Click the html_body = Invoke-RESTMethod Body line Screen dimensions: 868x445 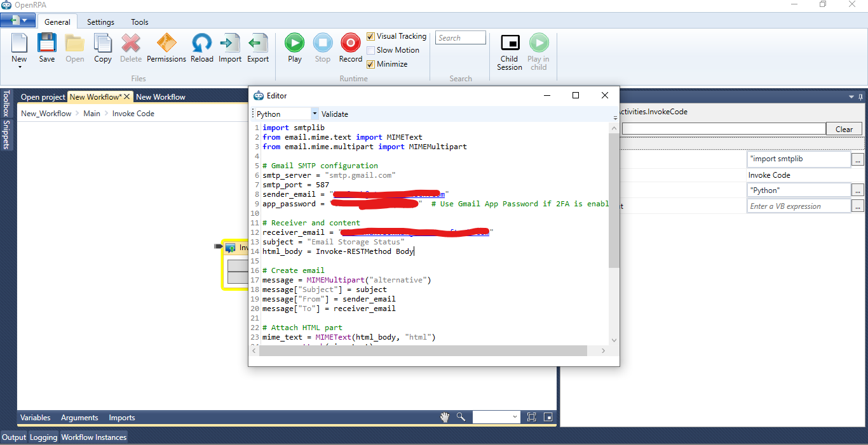pos(338,251)
